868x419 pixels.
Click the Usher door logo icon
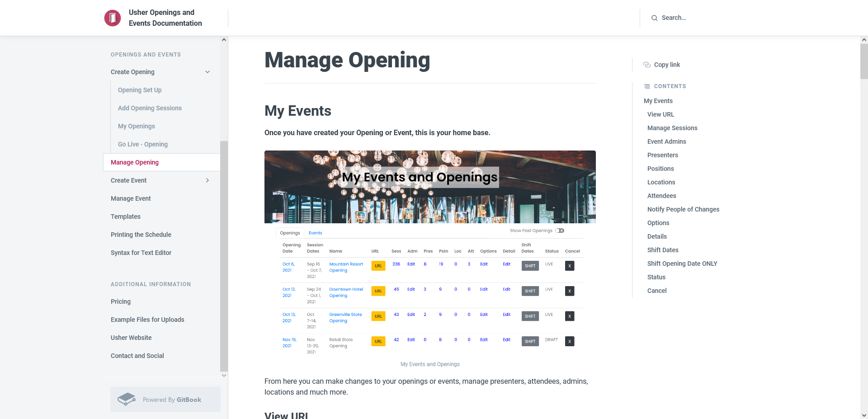(x=113, y=18)
